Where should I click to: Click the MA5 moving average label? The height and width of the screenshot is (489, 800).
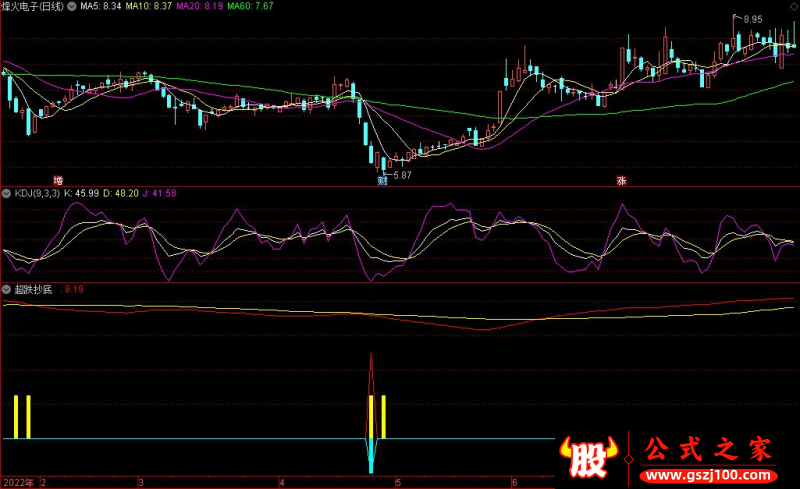click(100, 6)
